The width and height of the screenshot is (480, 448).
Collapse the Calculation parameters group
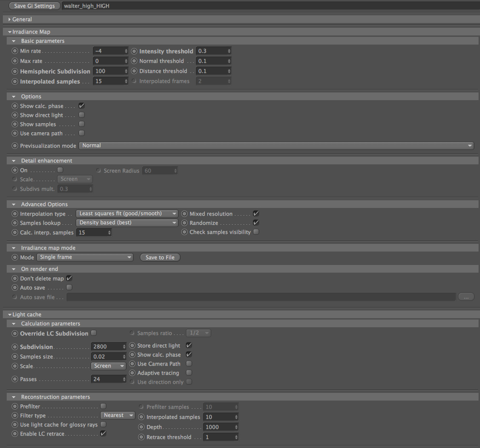13,324
